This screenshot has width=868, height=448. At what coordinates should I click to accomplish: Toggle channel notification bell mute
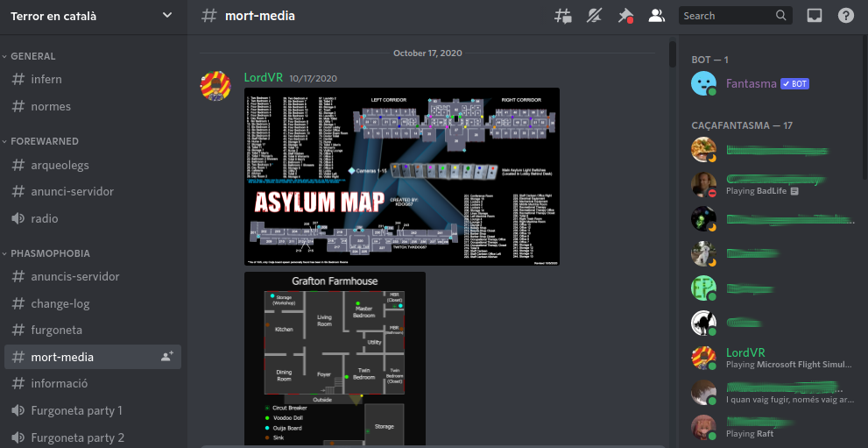click(x=594, y=16)
